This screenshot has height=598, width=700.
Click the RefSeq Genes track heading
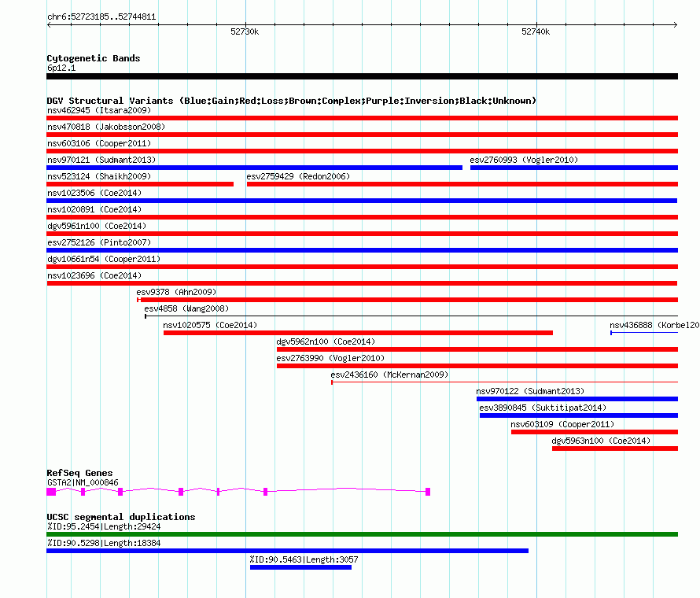79,473
